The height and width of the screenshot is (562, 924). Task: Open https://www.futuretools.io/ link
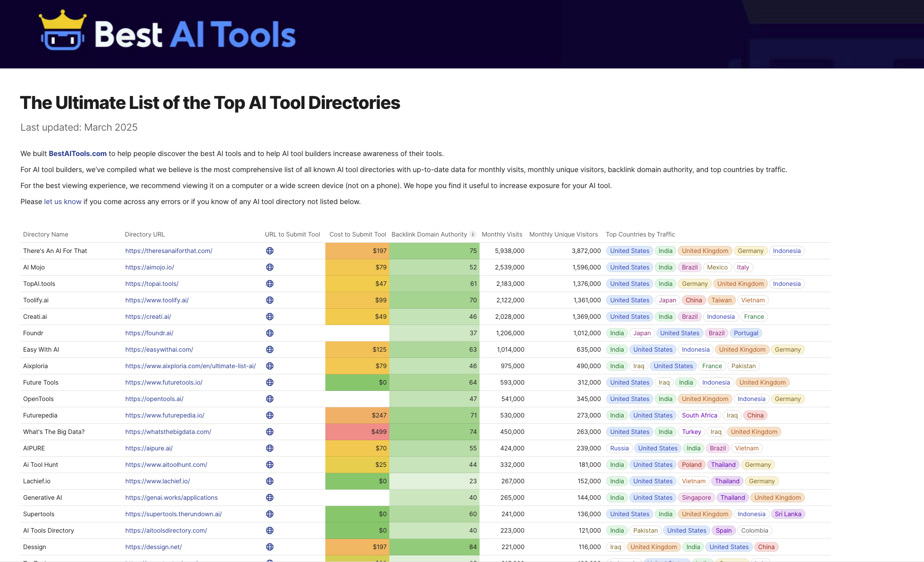coord(164,382)
